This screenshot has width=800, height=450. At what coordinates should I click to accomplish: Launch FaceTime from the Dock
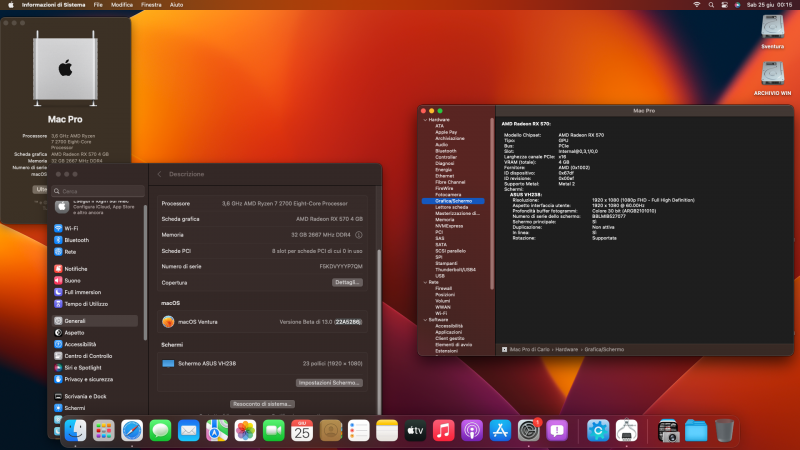(273, 431)
